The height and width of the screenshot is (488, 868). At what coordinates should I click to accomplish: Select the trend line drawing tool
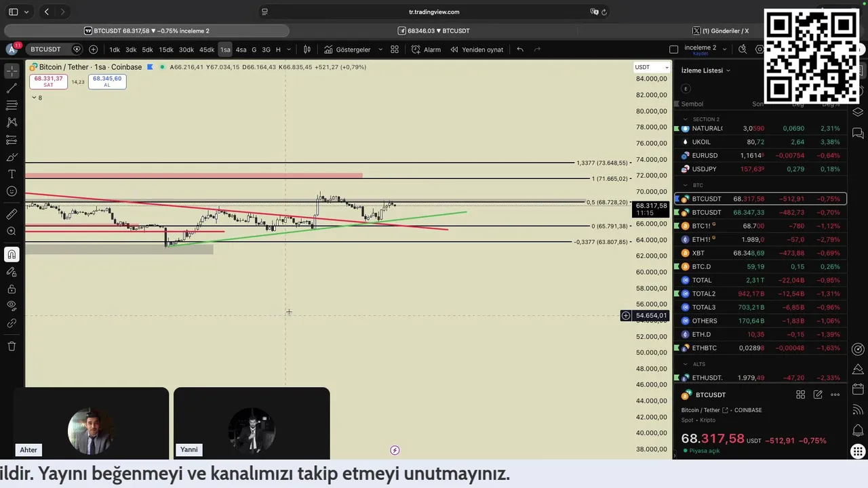pos(12,88)
